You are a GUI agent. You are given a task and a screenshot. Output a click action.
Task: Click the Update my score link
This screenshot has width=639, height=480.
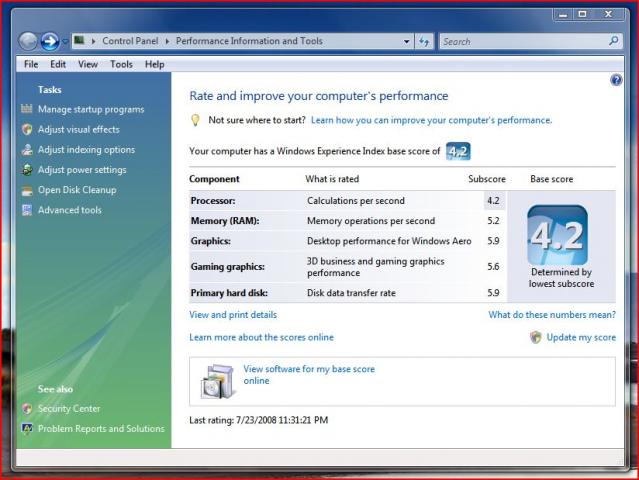tap(581, 337)
